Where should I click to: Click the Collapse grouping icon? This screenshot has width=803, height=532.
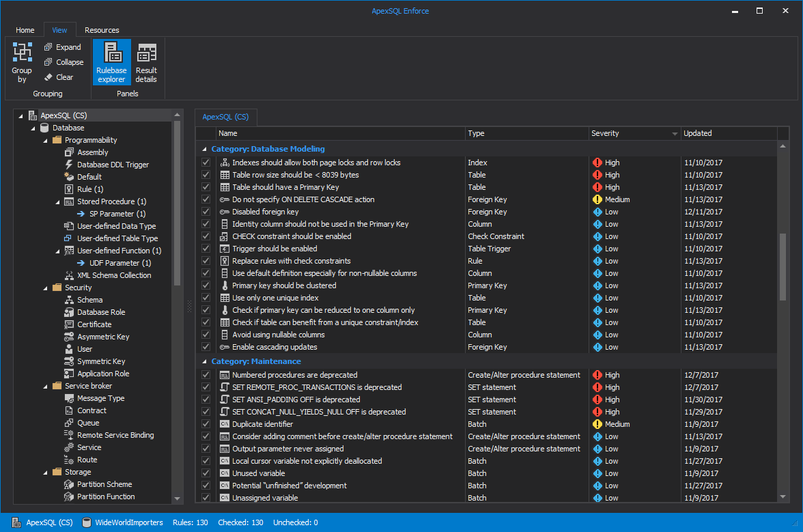click(48, 62)
